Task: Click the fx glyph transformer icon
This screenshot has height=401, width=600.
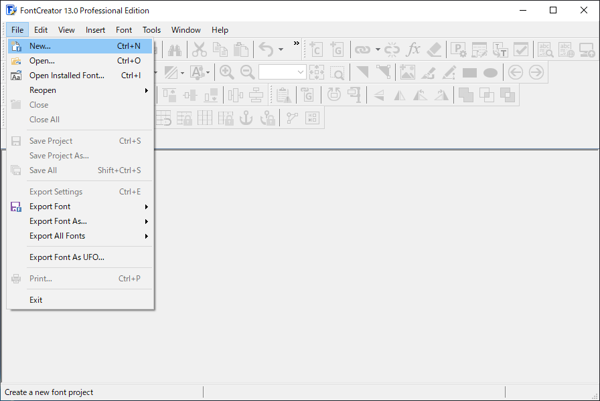Action: (413, 50)
